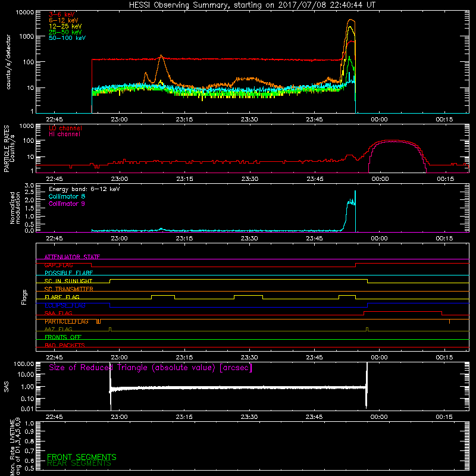Click the 'ATTENUATOR_STATE' flag label
Screen dimensions: 476x476
tap(72, 257)
